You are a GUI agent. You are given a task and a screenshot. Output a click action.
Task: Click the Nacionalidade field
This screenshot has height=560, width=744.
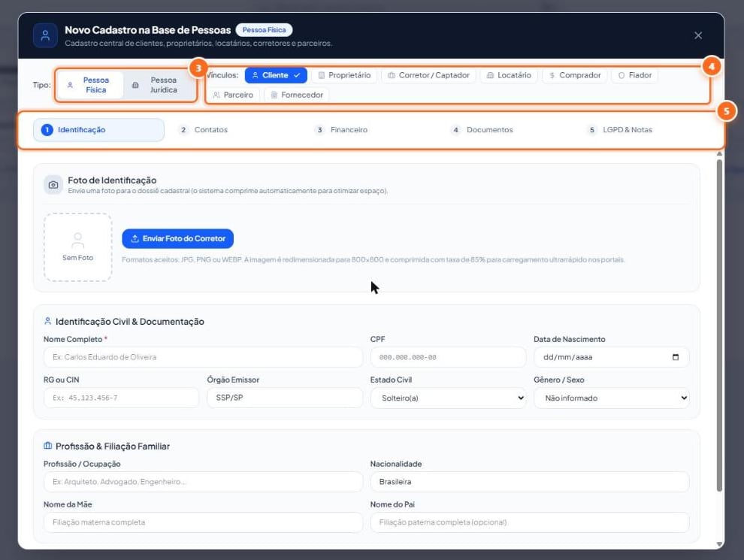[x=530, y=482]
